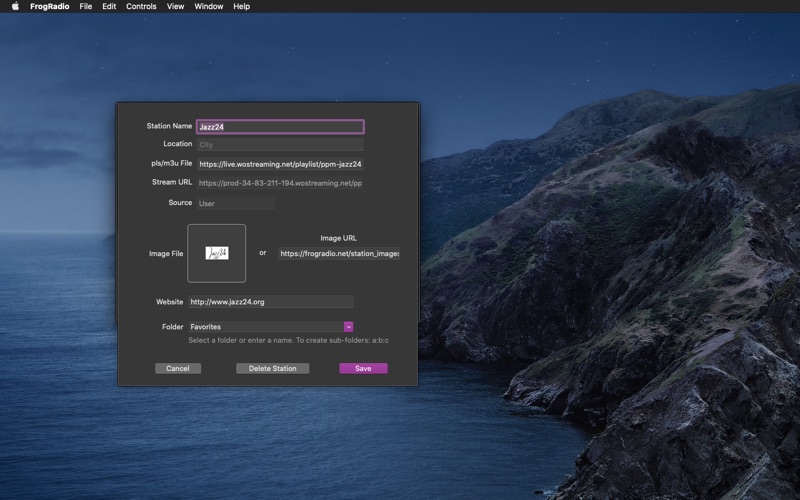
Task: Click the Stream URL field
Action: pyautogui.click(x=280, y=183)
